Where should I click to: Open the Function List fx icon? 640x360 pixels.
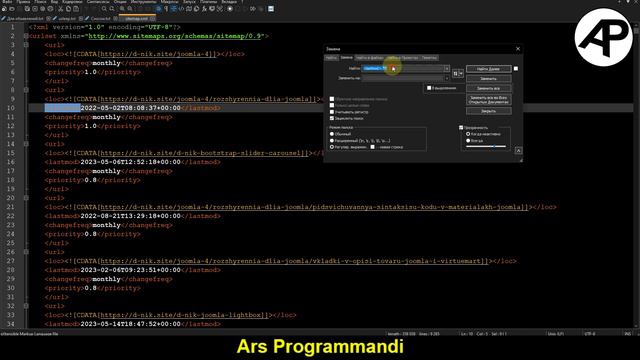click(x=204, y=9)
